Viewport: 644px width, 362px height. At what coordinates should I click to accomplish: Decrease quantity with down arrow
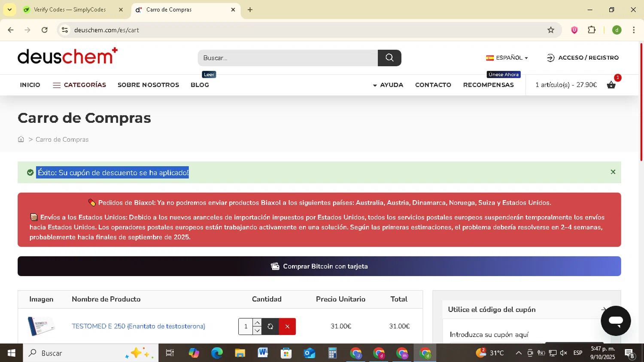pos(257,330)
